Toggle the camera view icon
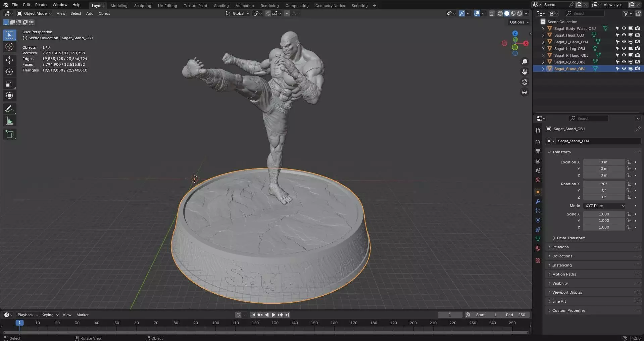Screen dimensions: 644x341 525,82
